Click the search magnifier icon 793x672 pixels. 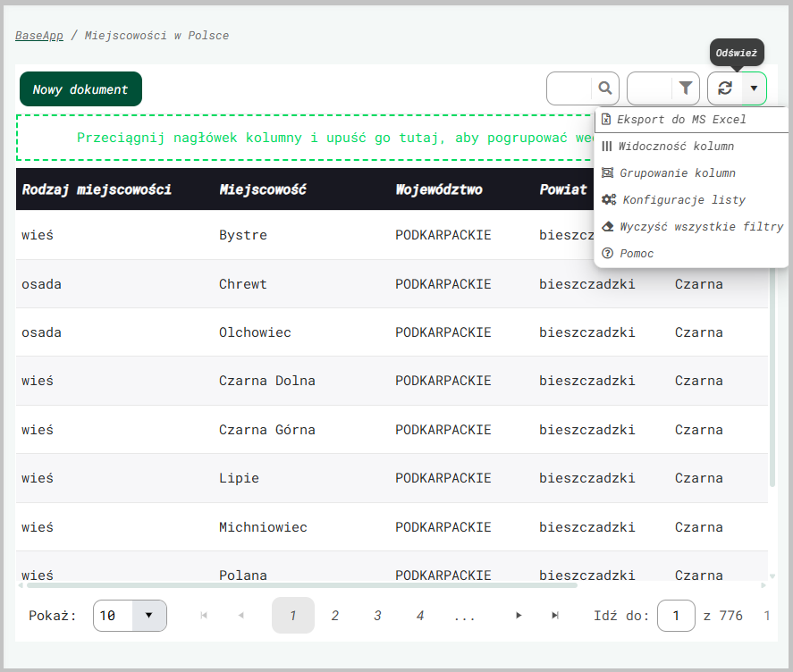605,88
